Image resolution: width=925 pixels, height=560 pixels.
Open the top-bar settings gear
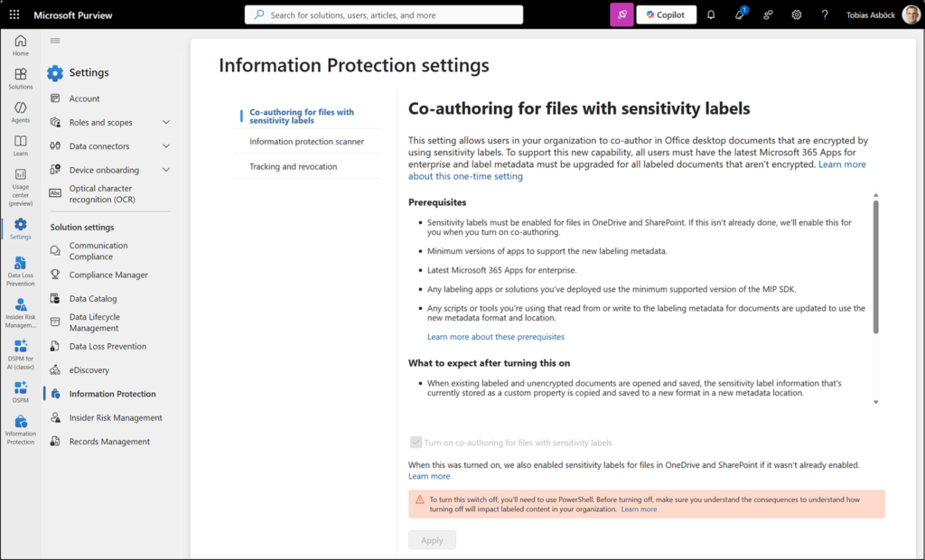pyautogui.click(x=796, y=14)
